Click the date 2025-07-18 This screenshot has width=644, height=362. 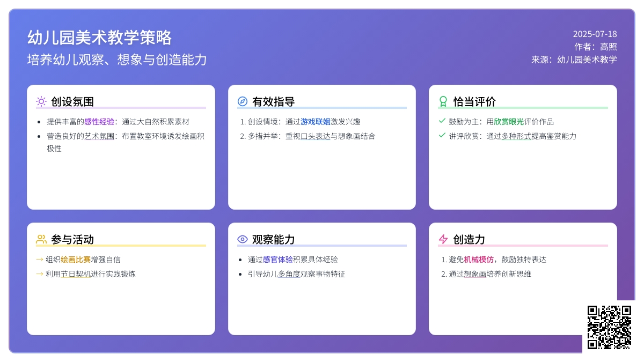point(595,34)
